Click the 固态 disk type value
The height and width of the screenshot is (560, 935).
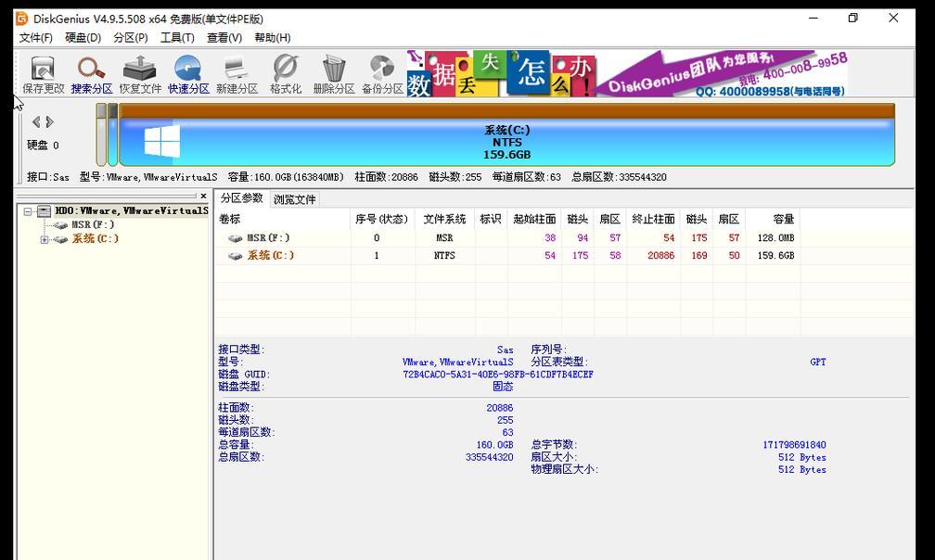tap(503, 387)
